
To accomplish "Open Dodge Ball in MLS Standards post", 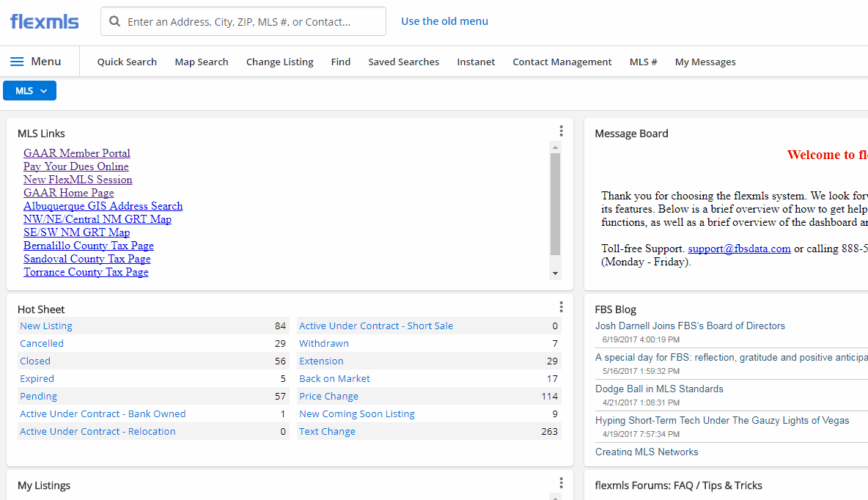I will 659,389.
